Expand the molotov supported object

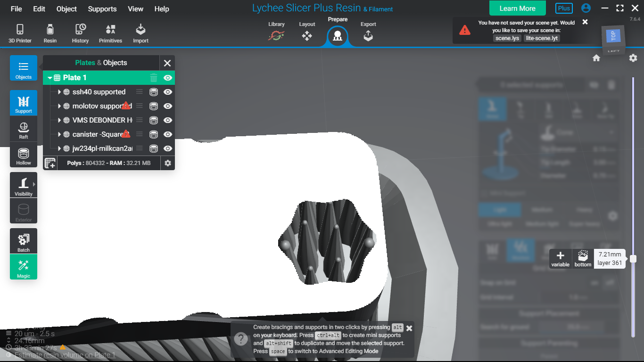tap(59, 106)
